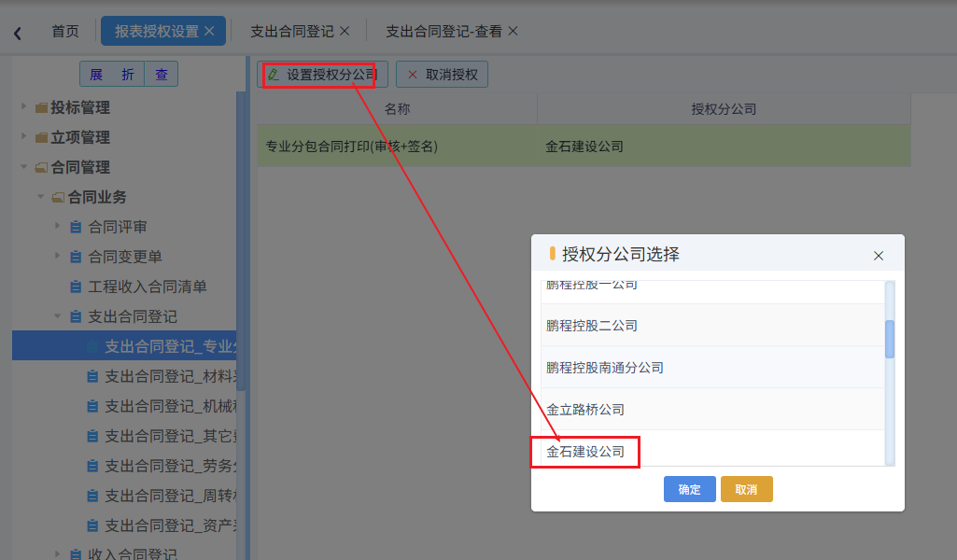Expand the 投标管理 tree node arrow
The image size is (957, 560).
click(x=23, y=106)
